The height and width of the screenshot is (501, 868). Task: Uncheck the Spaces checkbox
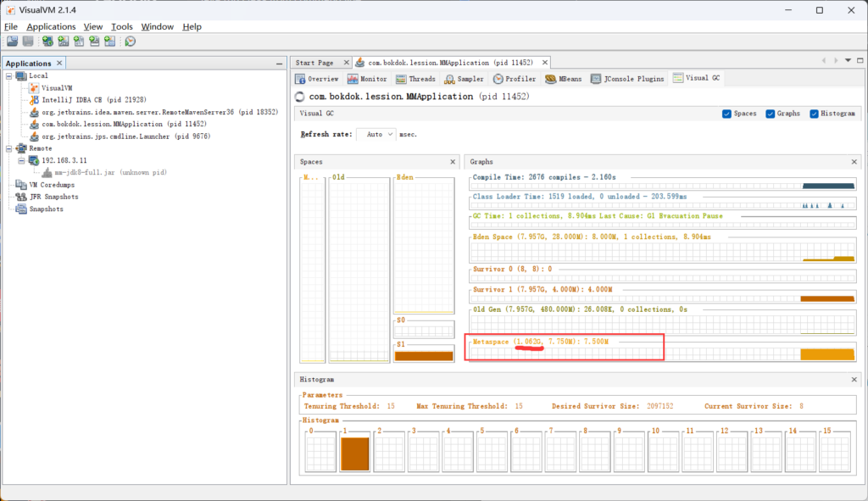click(726, 114)
